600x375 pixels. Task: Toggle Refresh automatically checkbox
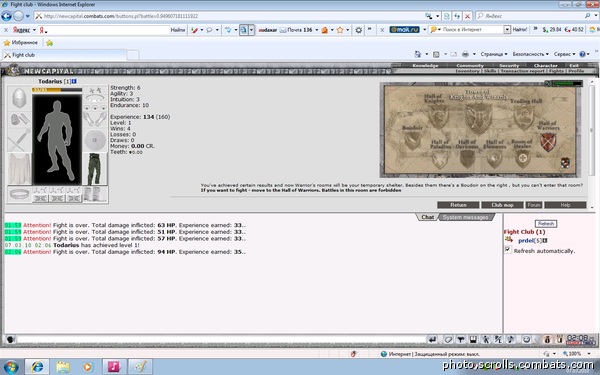pyautogui.click(x=508, y=250)
